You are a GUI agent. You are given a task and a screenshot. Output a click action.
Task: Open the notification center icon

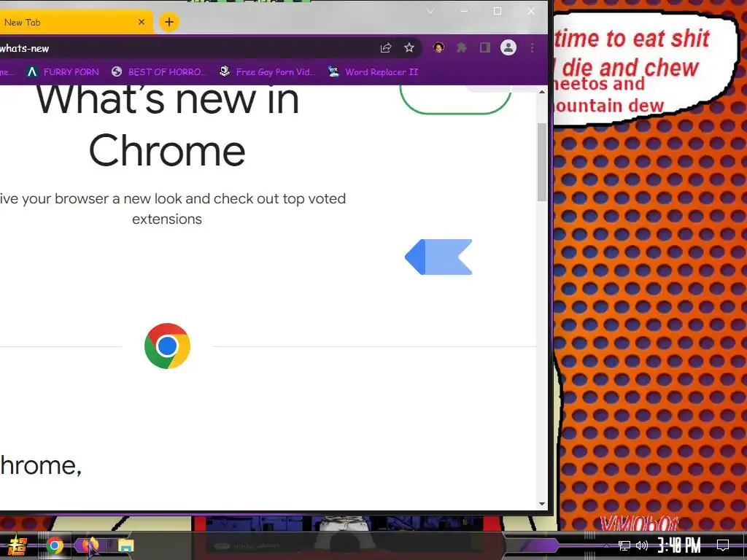coord(723,545)
